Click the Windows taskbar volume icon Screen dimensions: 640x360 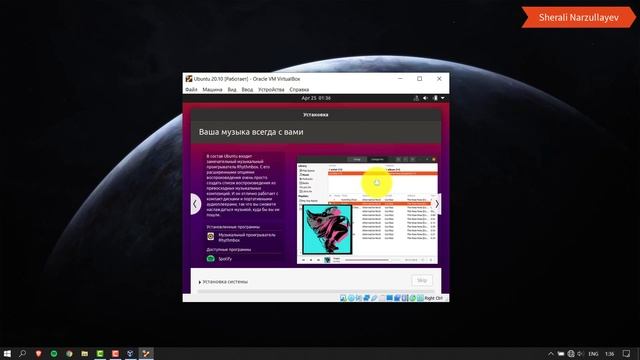pos(580,353)
